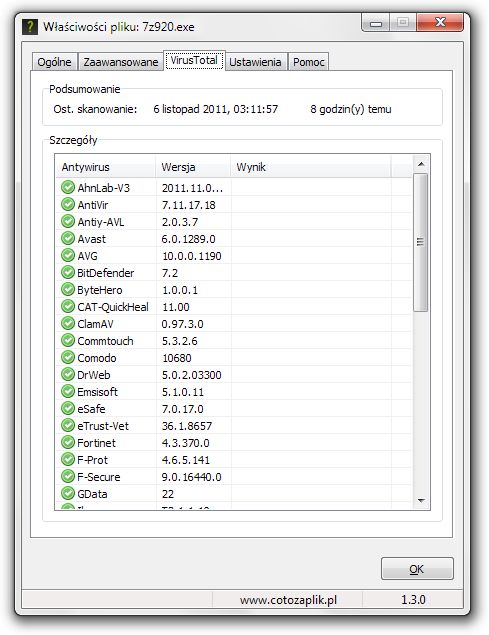Select the Commtouch row name
Viewport: 489px width, 635px height.
(x=105, y=341)
